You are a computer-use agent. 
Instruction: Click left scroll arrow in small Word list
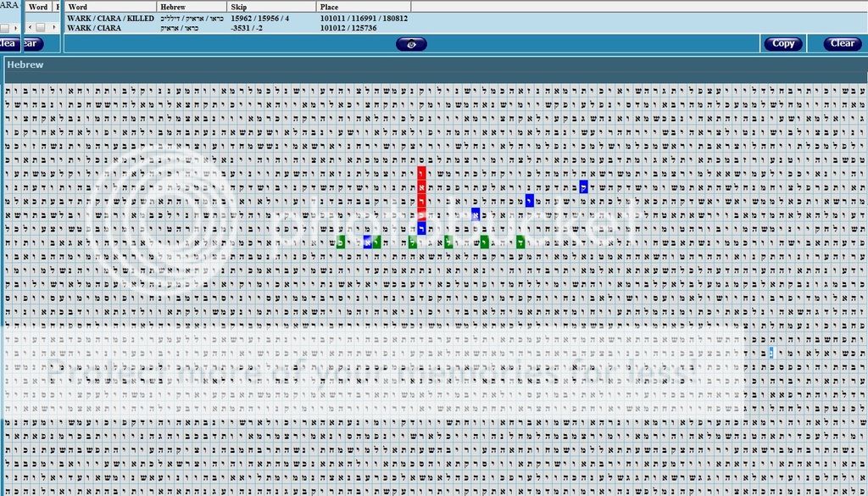[31, 28]
